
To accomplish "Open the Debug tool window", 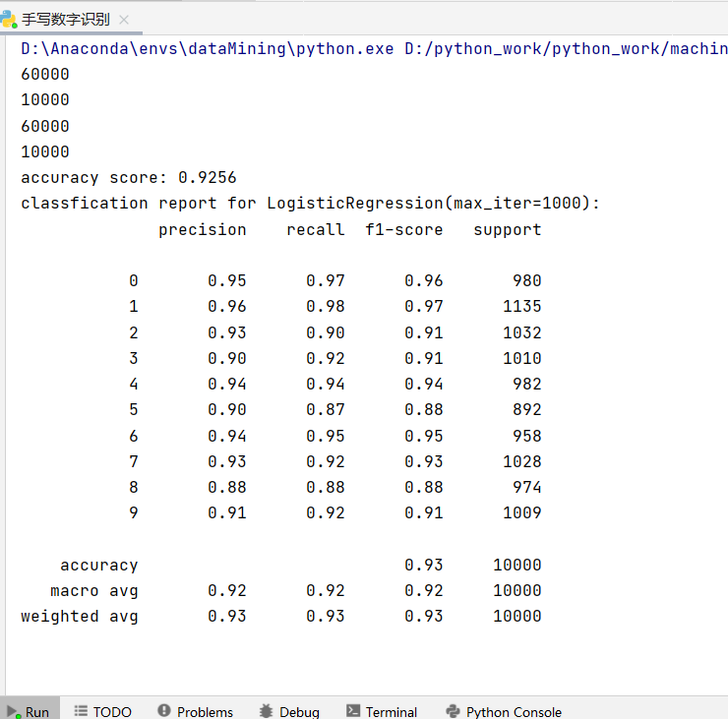I will 289,711.
